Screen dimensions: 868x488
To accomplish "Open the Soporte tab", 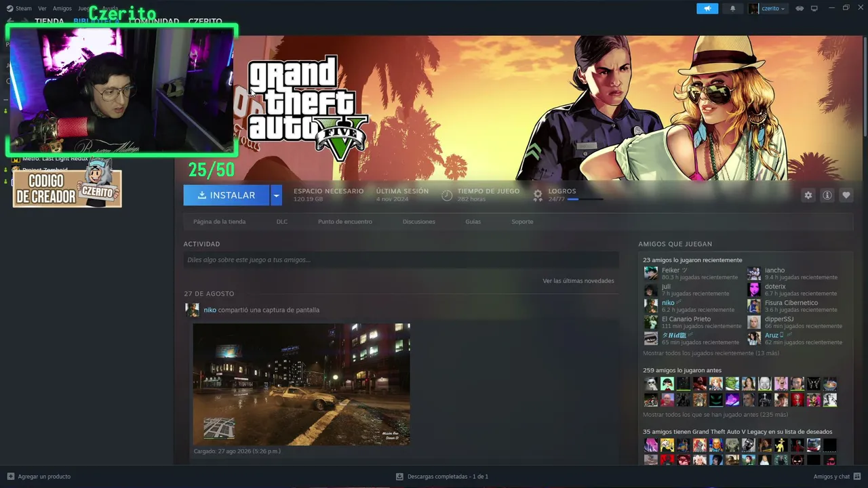I will (522, 222).
